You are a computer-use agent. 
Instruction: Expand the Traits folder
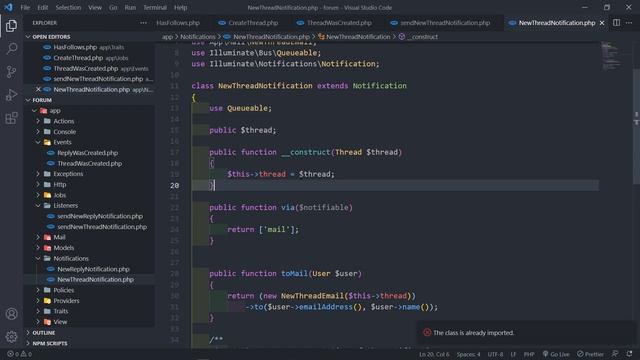38,311
